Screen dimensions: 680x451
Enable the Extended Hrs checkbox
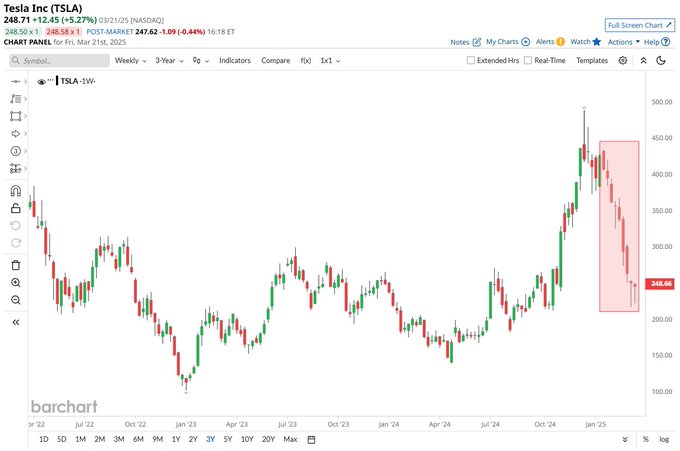(471, 60)
